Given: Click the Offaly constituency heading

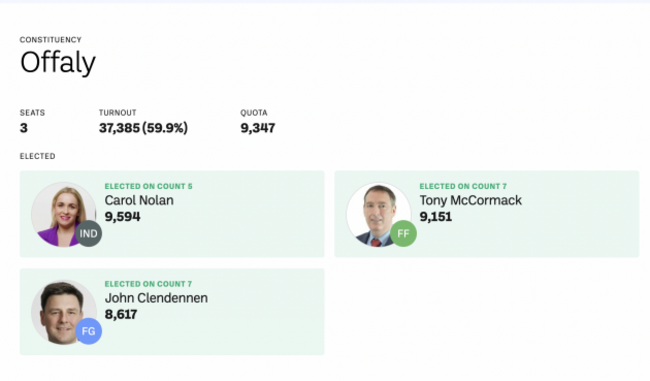Looking at the screenshot, I should tap(58, 63).
